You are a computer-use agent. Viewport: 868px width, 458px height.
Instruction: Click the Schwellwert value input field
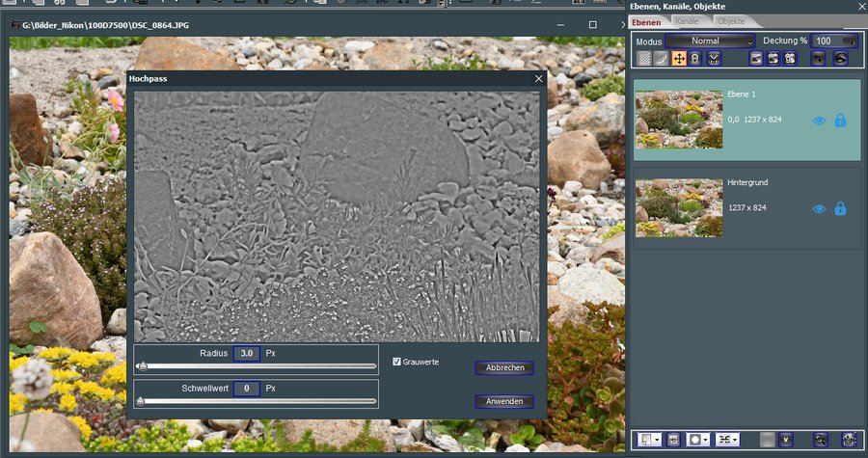coord(246,389)
